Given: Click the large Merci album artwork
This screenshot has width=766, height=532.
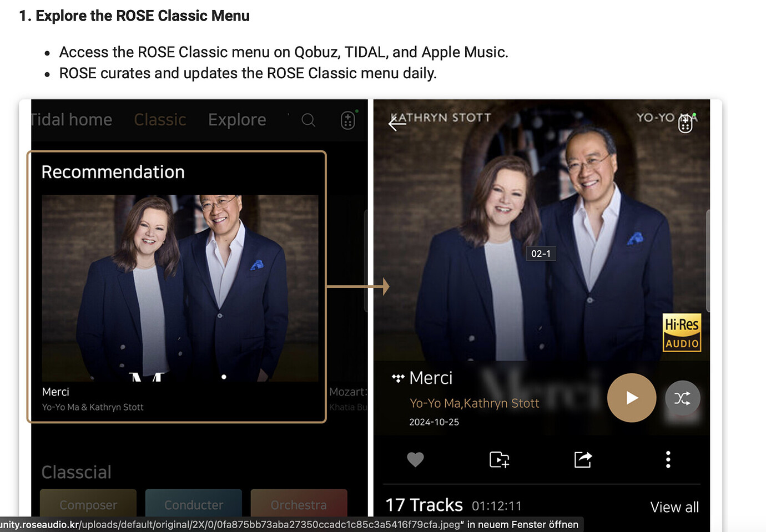Looking at the screenshot, I should click(541, 230).
